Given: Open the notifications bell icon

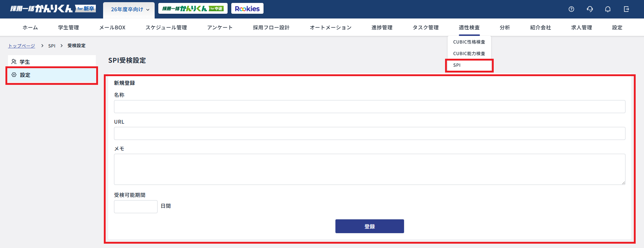Looking at the screenshot, I should click(x=608, y=9).
